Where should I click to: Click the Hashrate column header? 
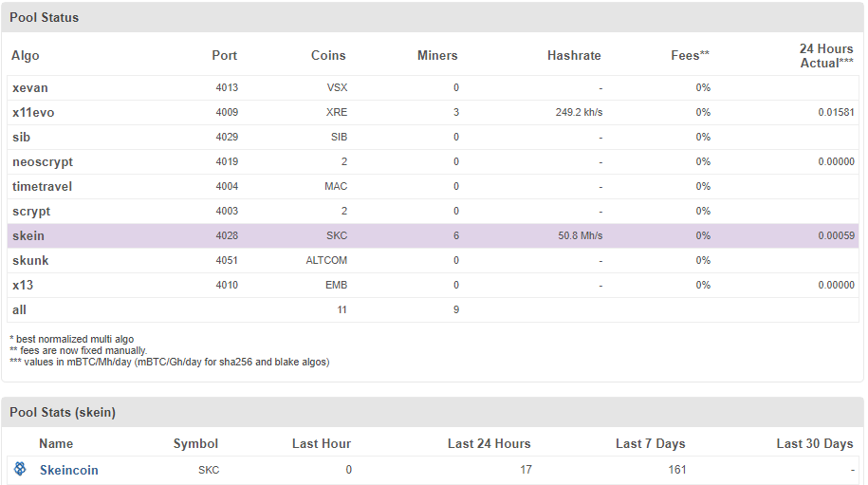(x=574, y=55)
